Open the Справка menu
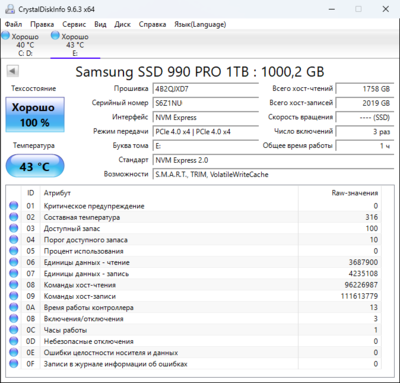The height and width of the screenshot is (383, 400). (x=152, y=24)
